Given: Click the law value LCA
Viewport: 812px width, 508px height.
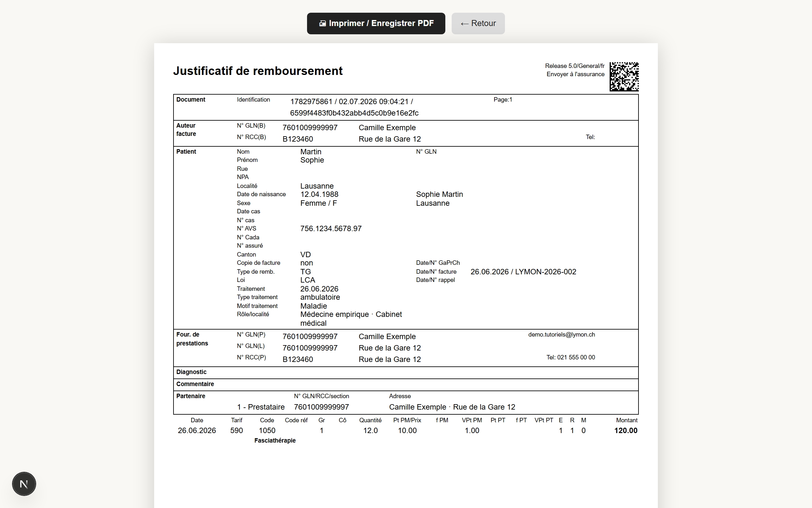Looking at the screenshot, I should (308, 280).
